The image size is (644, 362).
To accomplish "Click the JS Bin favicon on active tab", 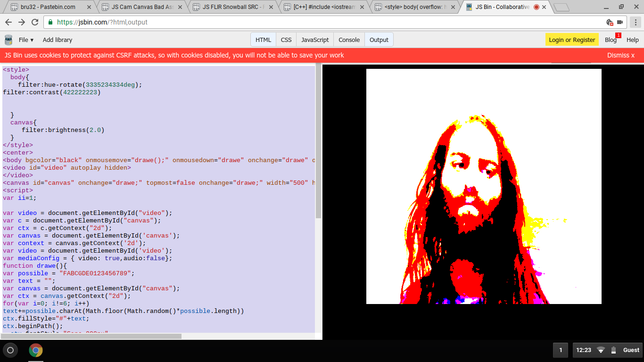I will (469, 7).
